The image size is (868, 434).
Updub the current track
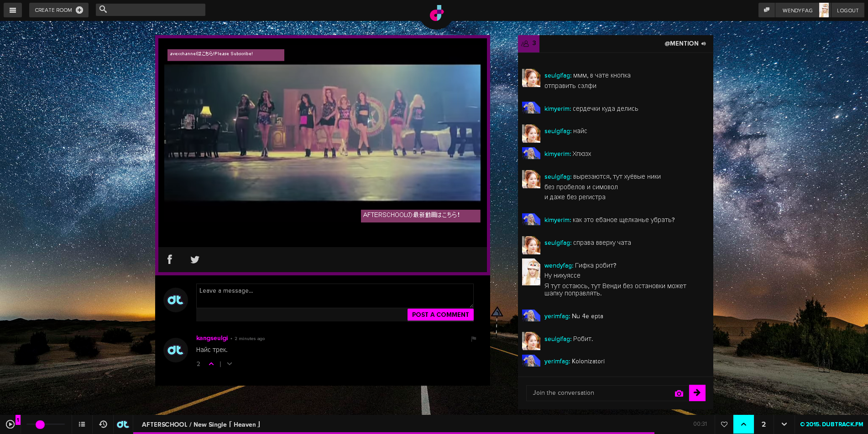743,424
